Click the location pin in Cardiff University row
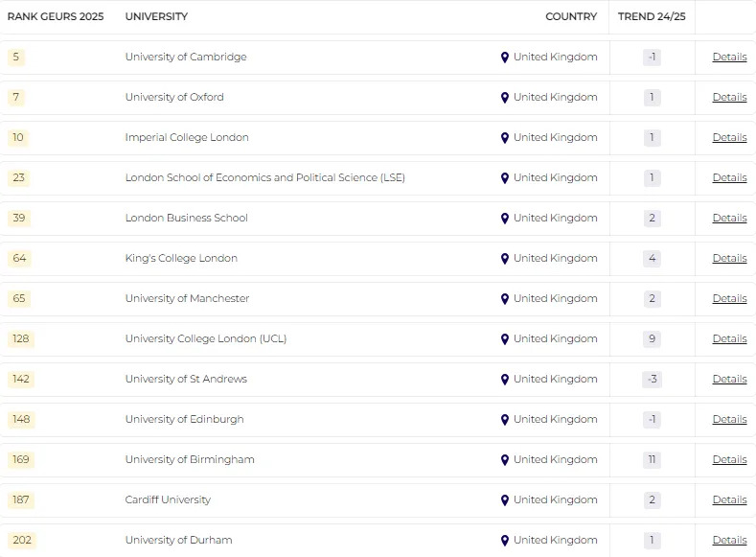756x557 pixels. tap(505, 500)
